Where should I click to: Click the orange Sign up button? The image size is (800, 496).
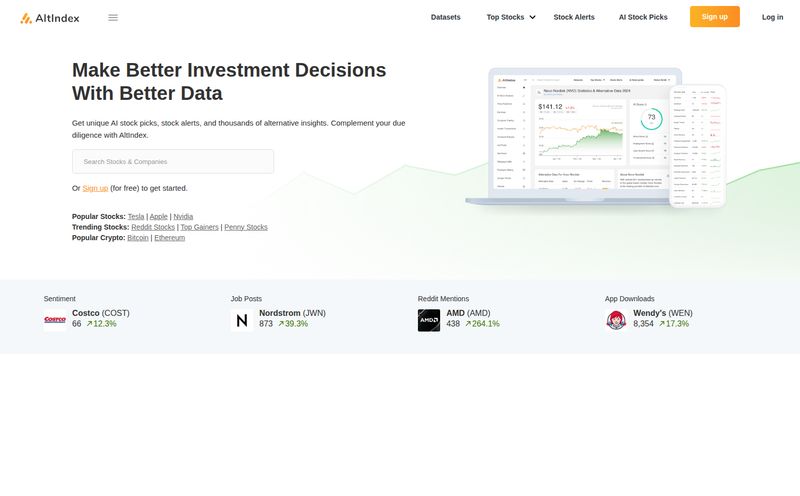714,17
